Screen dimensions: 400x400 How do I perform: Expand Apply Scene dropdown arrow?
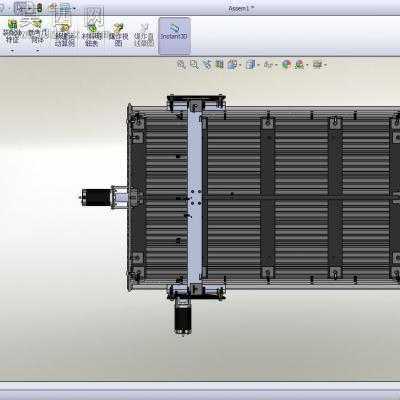point(307,65)
